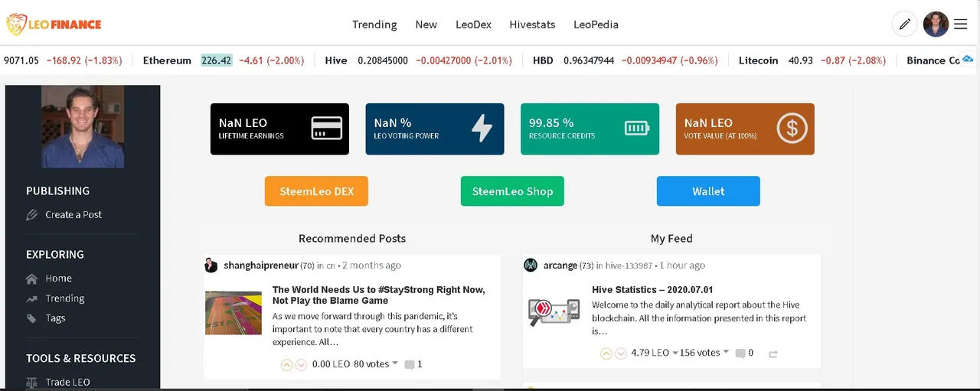Image resolution: width=980 pixels, height=391 pixels.
Task: Downvote the shanghaipreneur post
Action: pos(301,365)
